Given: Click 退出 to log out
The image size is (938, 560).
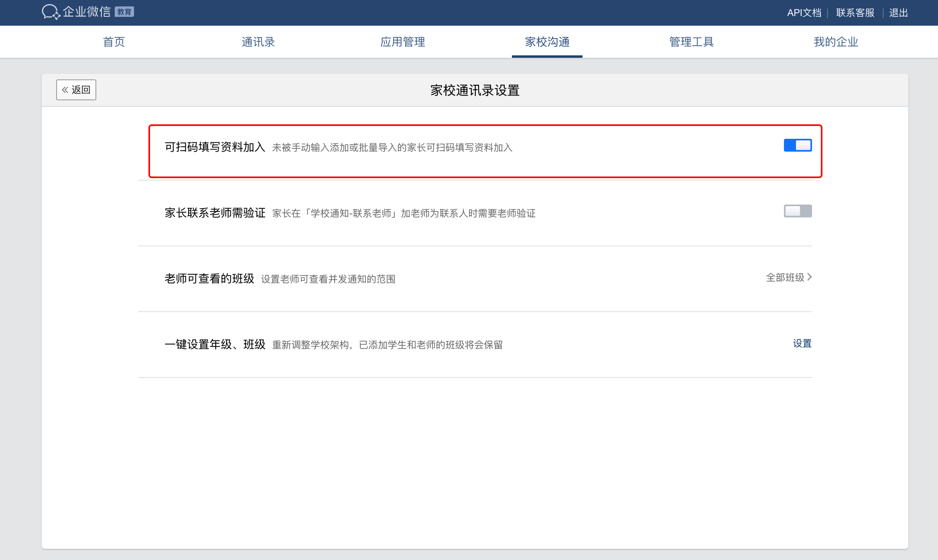Looking at the screenshot, I should tap(898, 13).
